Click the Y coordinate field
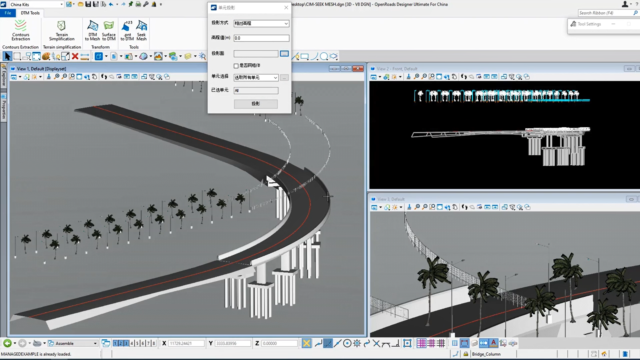The height and width of the screenshot is (360, 640). coord(232,343)
